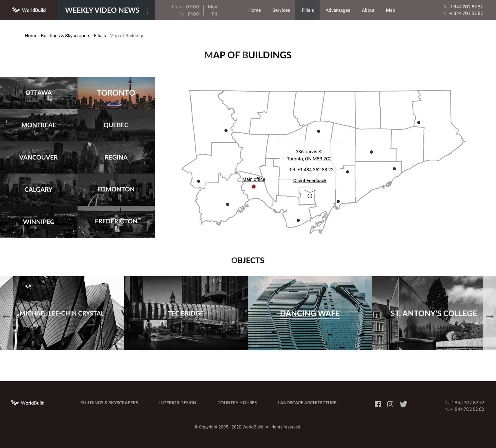
Task: Choose the Quebec city tile
Action: pos(116,125)
